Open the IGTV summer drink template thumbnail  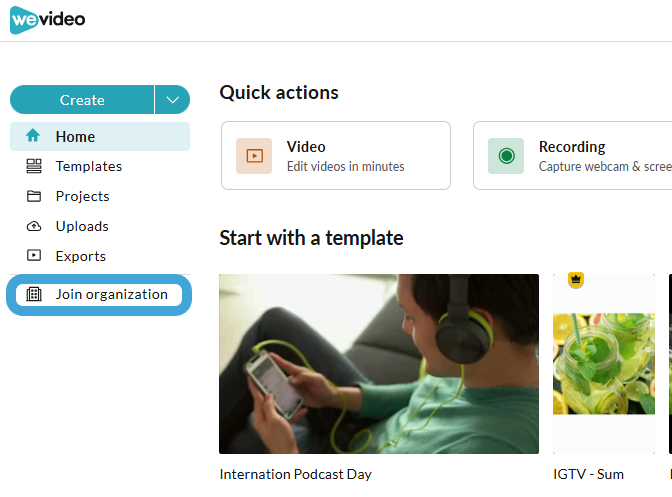coord(604,364)
